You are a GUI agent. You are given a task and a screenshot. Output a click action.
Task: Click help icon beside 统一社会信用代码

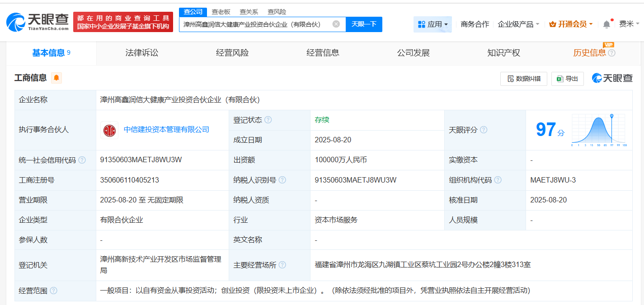[82, 160]
